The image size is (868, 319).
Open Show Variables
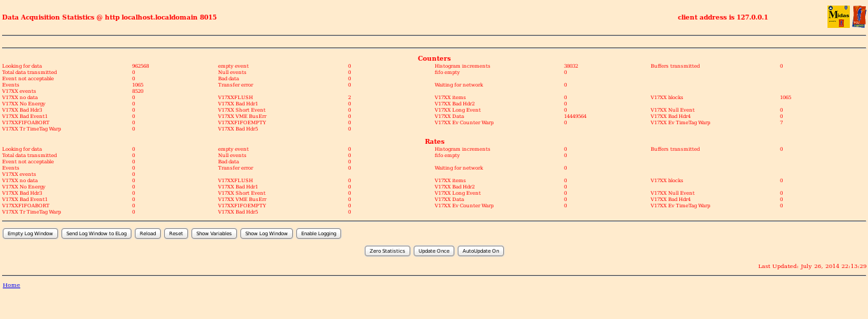pyautogui.click(x=214, y=233)
